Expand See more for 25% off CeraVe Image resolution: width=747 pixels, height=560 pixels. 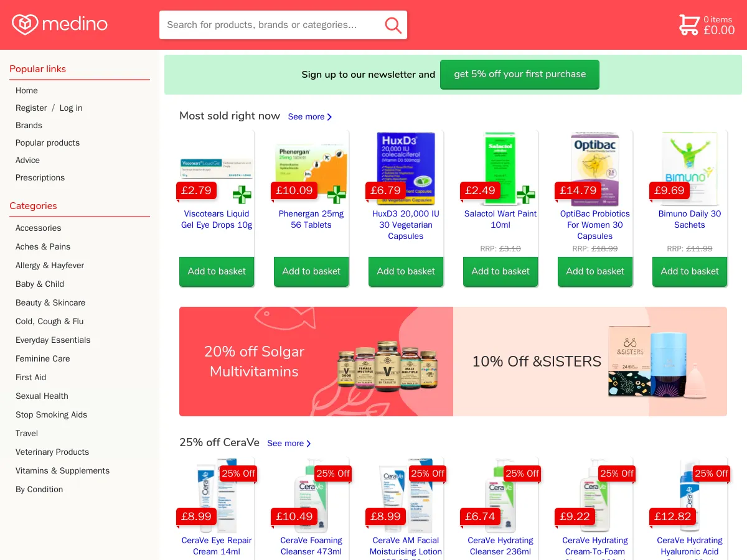pyautogui.click(x=289, y=443)
